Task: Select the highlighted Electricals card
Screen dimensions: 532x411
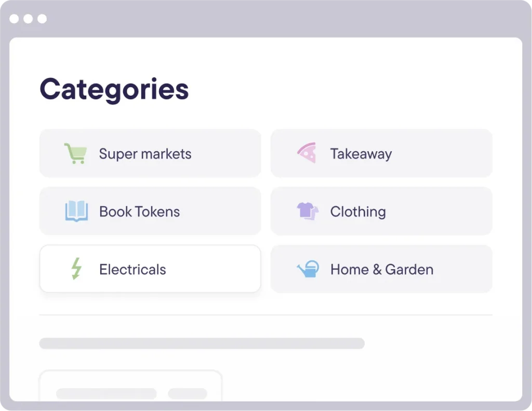Action: pos(150,269)
